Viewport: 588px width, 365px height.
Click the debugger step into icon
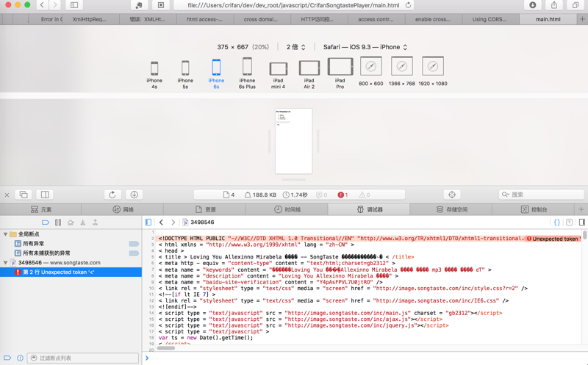tap(83, 223)
